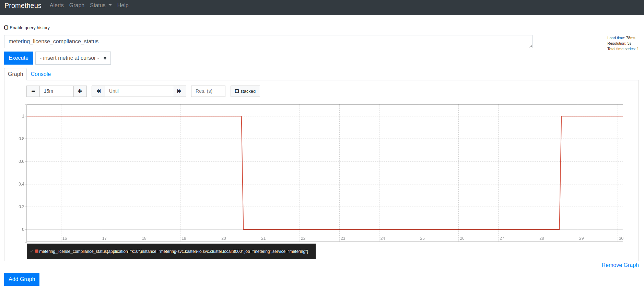Focus the Until end time field
Viewport: 644px width, 291px height.
pyautogui.click(x=139, y=91)
